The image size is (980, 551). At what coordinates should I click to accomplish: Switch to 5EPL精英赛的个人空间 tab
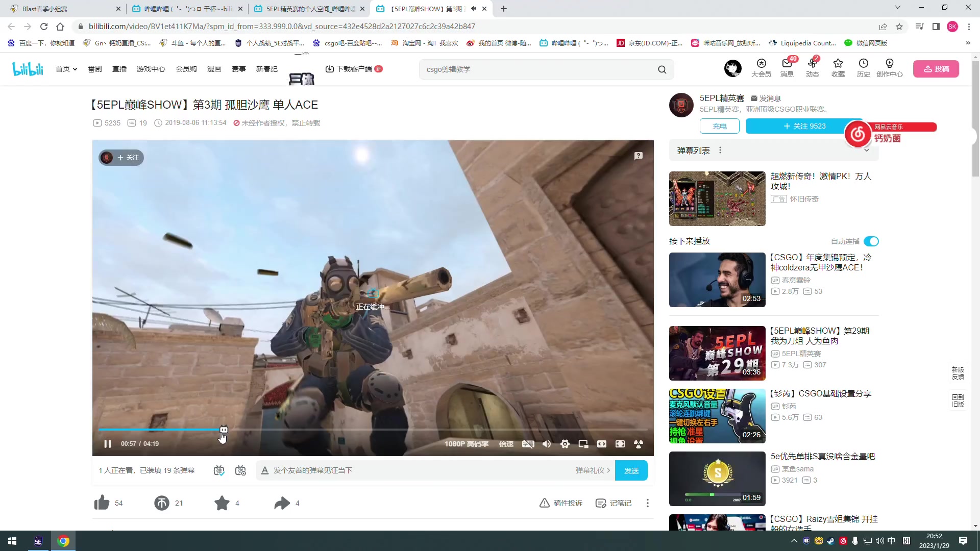point(310,9)
